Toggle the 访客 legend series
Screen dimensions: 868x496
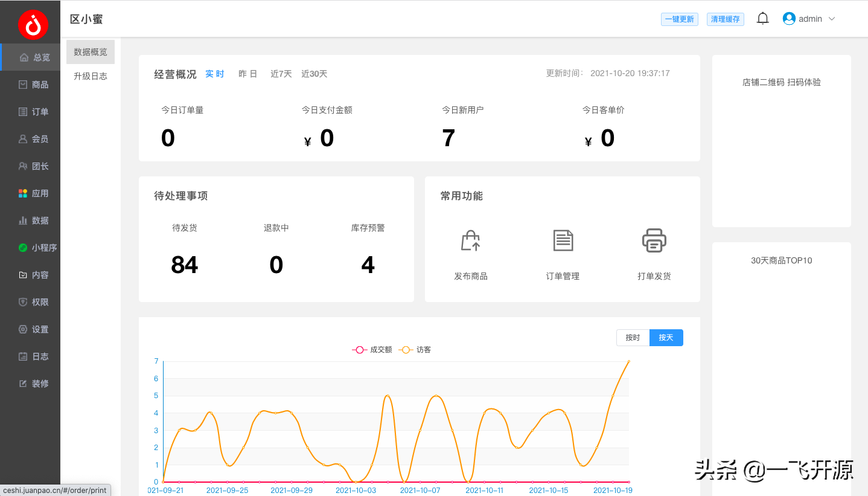415,350
